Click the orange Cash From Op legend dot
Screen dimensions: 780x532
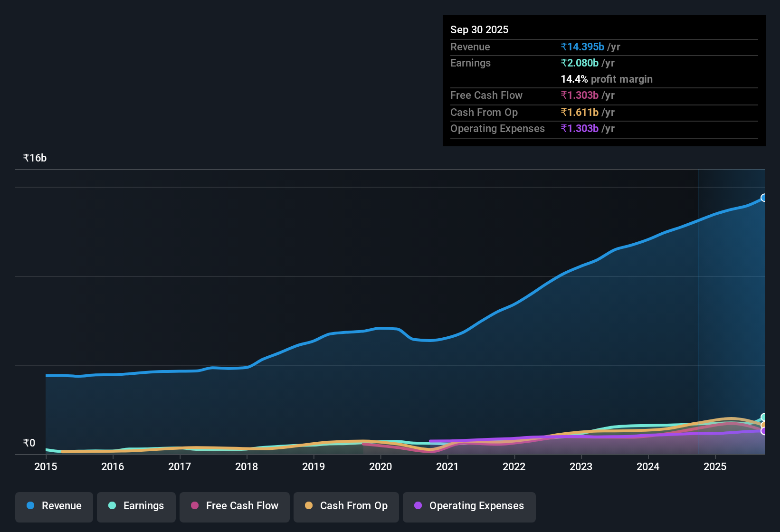click(308, 506)
